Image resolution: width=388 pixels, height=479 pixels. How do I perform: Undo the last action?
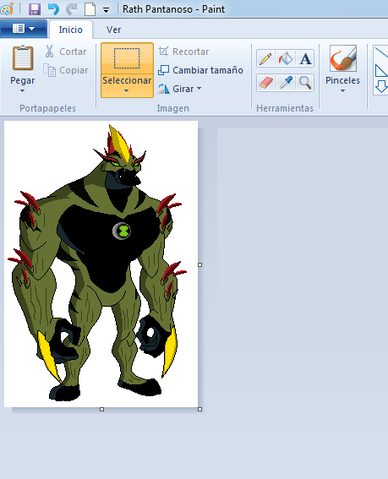coord(53,9)
